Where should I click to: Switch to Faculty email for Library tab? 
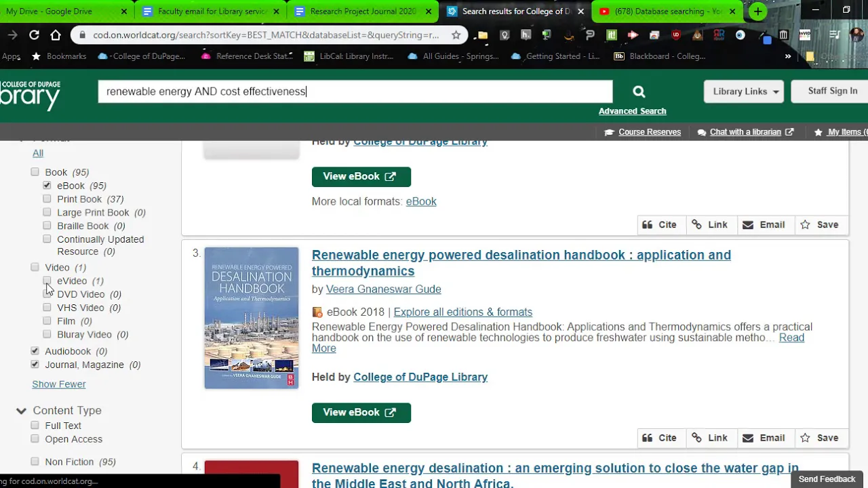[x=212, y=12]
